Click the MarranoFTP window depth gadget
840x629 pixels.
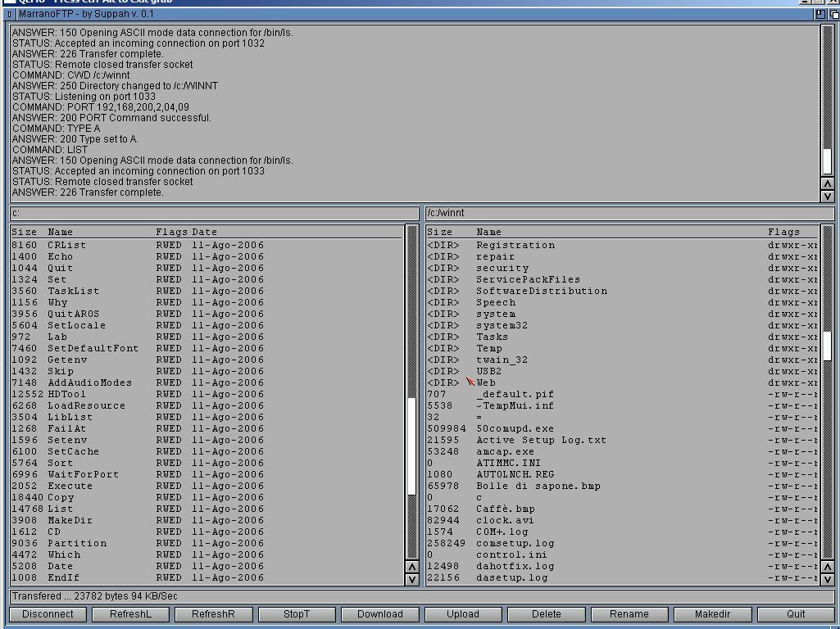click(833, 14)
